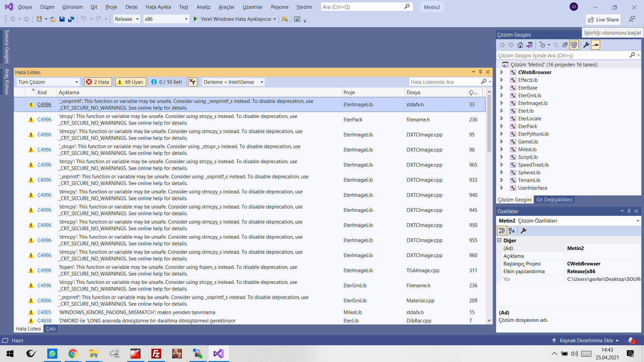Toggle the 0 / 10 İleti messages filter
Image resolution: width=644 pixels, height=362 pixels.
click(166, 82)
